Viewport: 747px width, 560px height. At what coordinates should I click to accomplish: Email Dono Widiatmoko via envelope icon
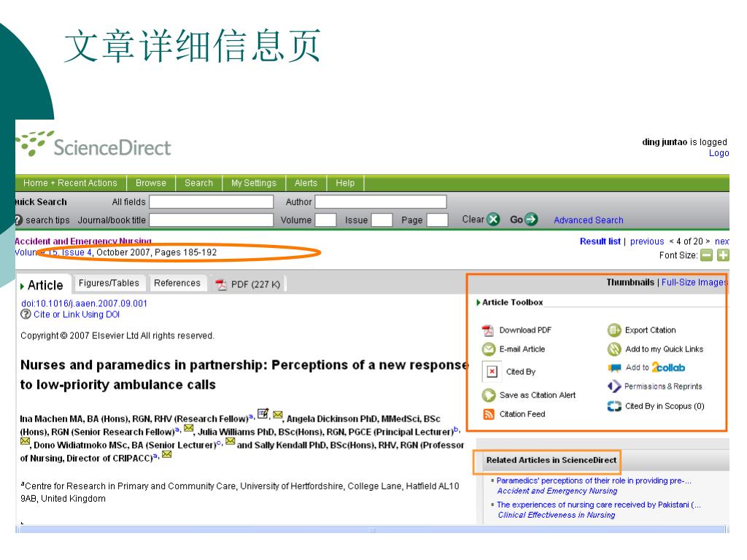tap(230, 441)
